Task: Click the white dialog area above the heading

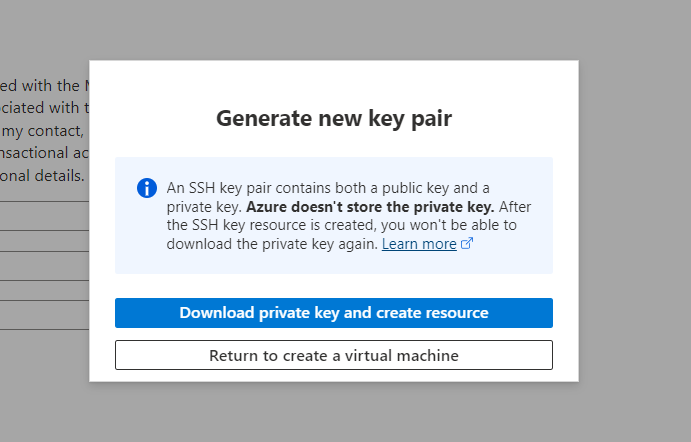Action: point(334,82)
